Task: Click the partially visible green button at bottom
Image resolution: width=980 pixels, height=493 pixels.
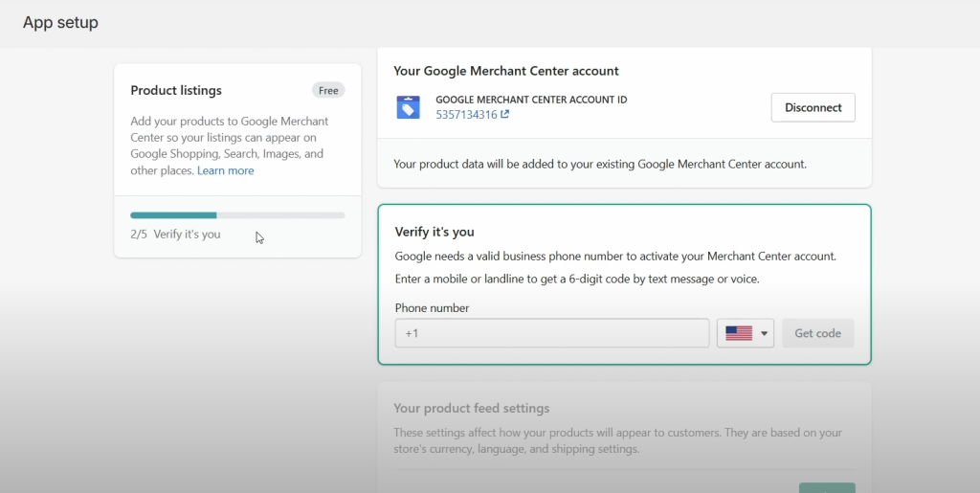Action: pos(826,487)
